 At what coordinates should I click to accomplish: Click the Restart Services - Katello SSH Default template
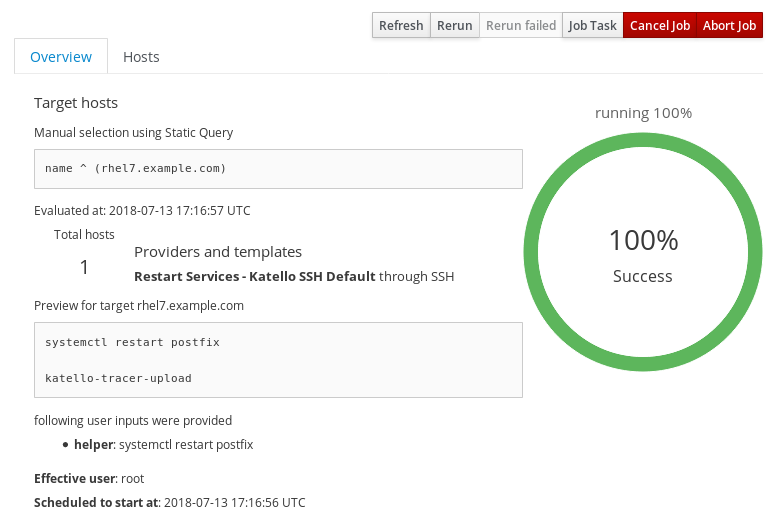point(254,276)
